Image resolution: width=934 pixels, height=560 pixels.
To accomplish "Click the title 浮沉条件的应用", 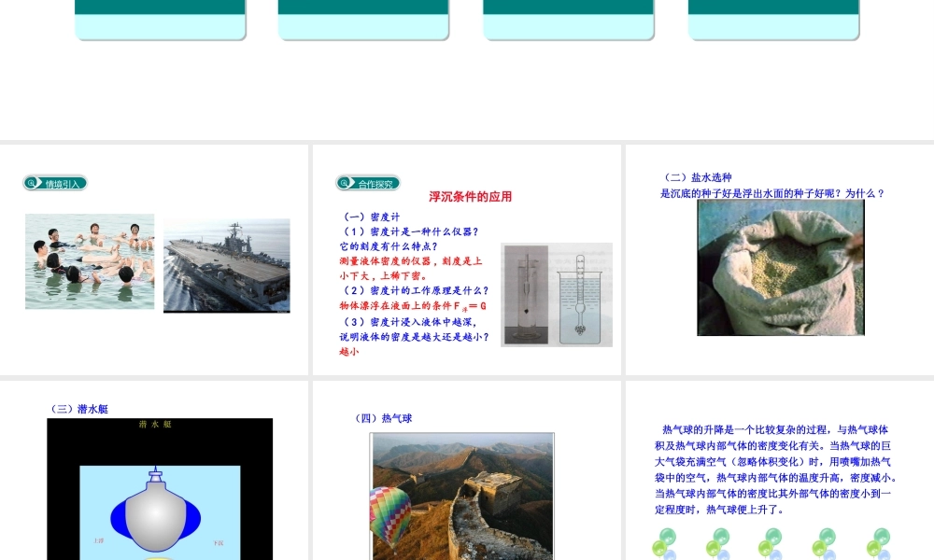I will (x=471, y=196).
